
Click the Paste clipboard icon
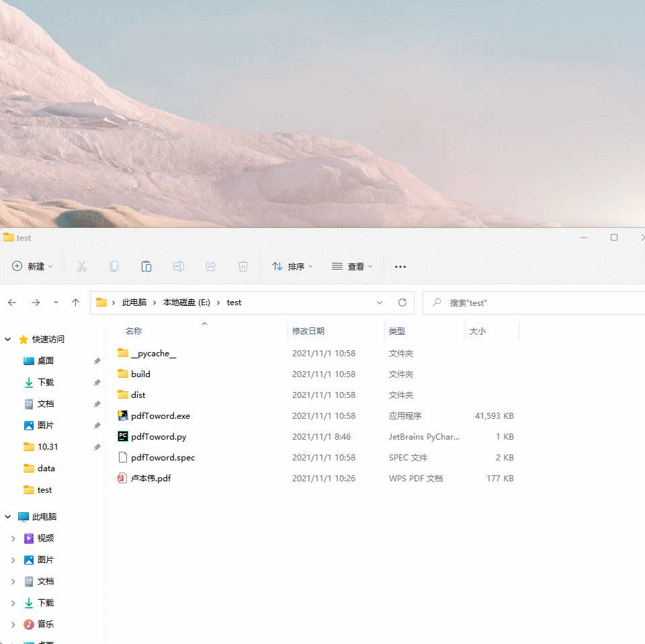(x=146, y=267)
